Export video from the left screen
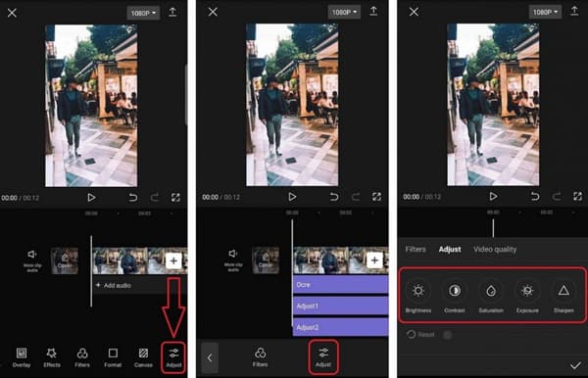The image size is (588, 378). pos(172,12)
